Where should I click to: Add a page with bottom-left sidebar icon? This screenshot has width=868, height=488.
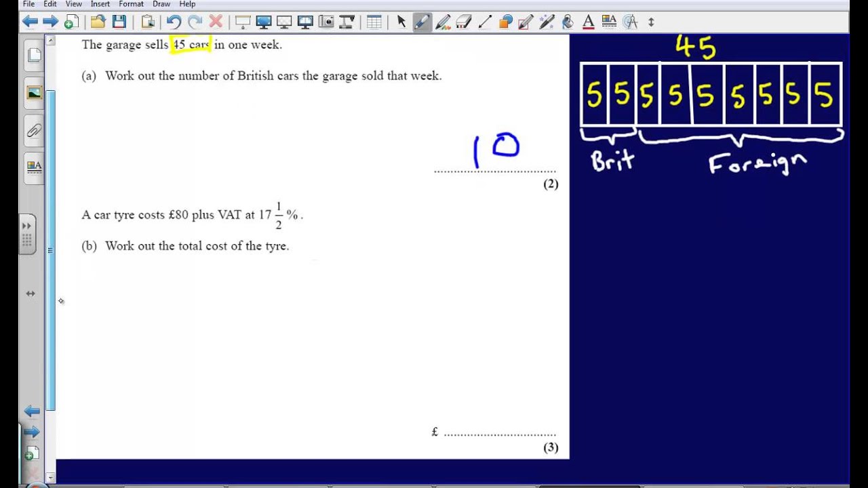tap(31, 453)
